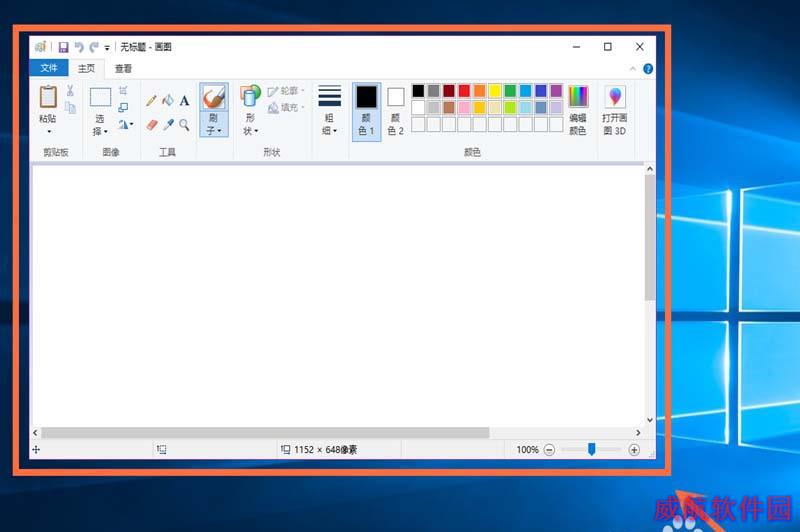Image resolution: width=800 pixels, height=532 pixels.
Task: Click the scroll up arrow
Action: coord(649,169)
